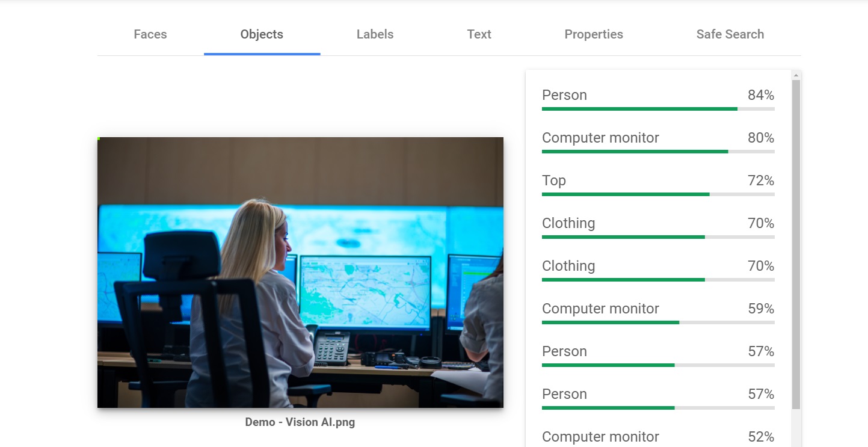Screen dimensions: 868x447
Task: Click the results scrollbar up arrow
Action: tap(796, 76)
